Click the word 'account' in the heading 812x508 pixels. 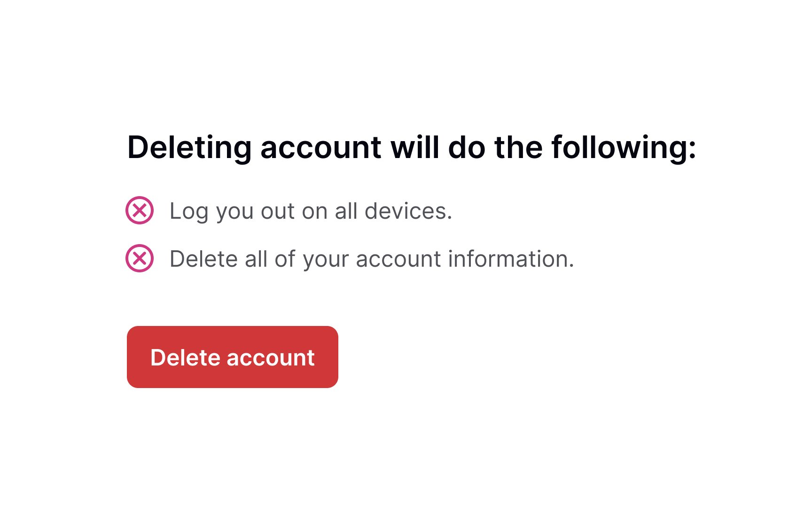click(x=321, y=148)
